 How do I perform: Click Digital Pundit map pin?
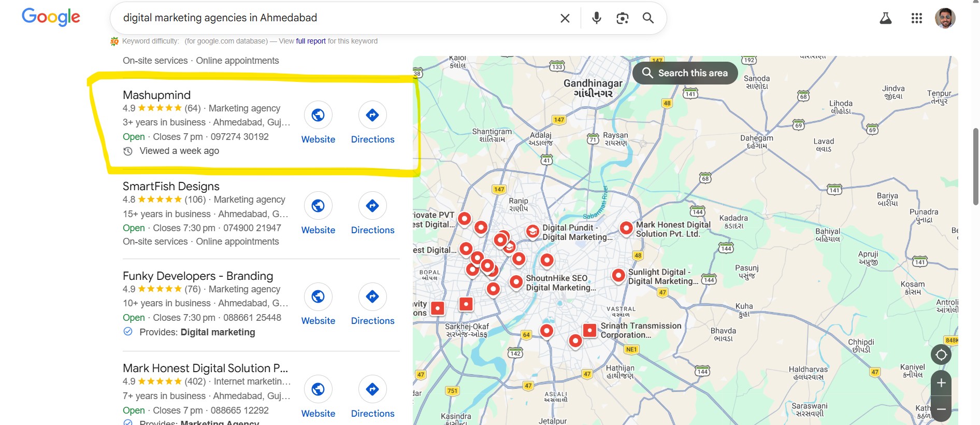pos(532,231)
